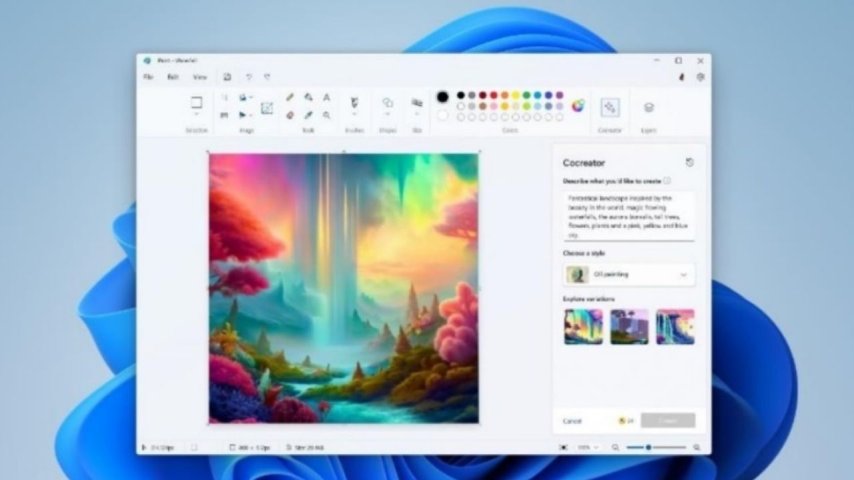Select the Fill bucket tool

click(x=308, y=98)
